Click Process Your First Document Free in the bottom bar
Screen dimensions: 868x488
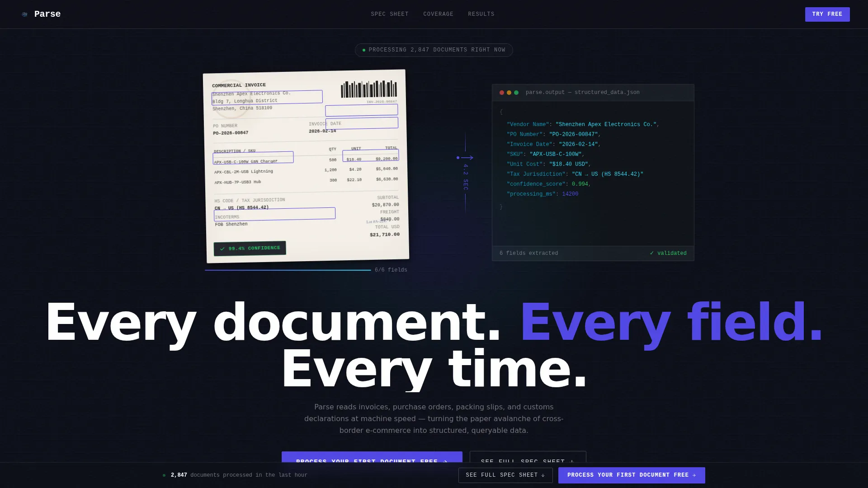coord(632,475)
